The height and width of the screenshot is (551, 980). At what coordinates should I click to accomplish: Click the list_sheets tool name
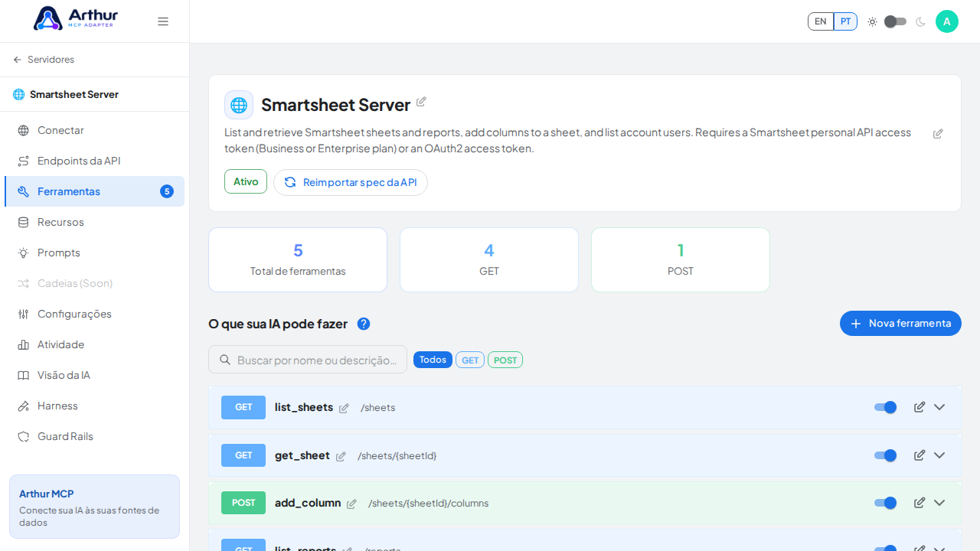tap(304, 407)
